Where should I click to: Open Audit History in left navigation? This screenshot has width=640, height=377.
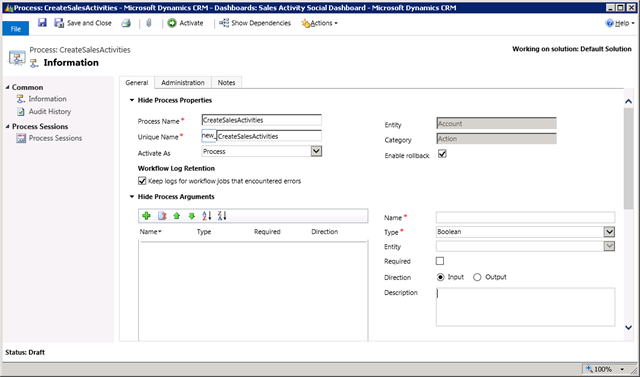click(50, 111)
